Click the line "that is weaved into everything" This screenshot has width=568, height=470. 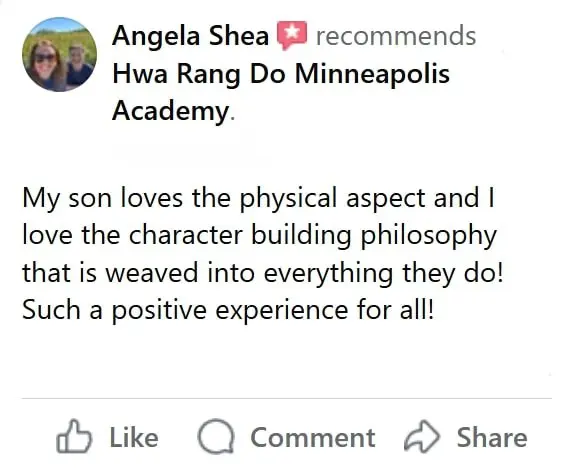(263, 273)
